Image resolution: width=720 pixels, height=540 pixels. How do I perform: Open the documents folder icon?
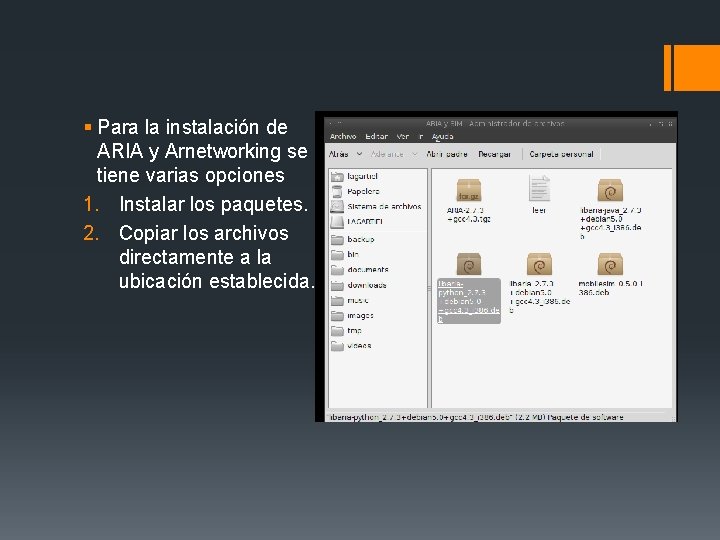coord(338,270)
